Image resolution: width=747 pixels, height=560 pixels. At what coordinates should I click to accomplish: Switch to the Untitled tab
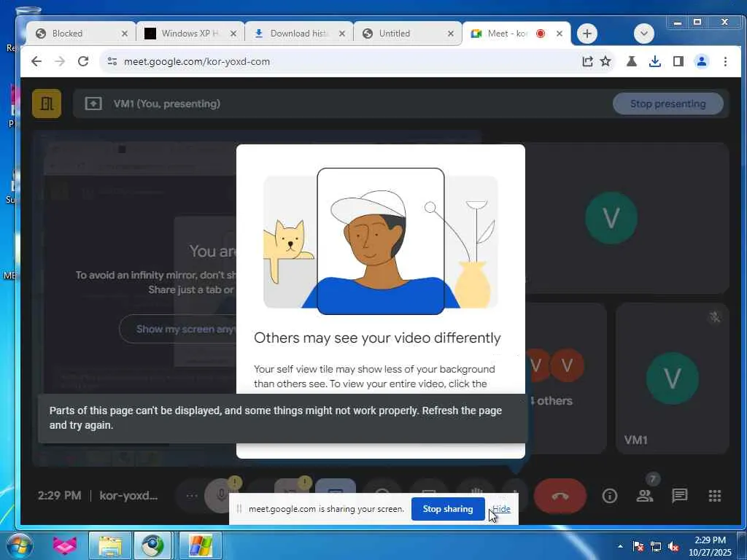408,34
